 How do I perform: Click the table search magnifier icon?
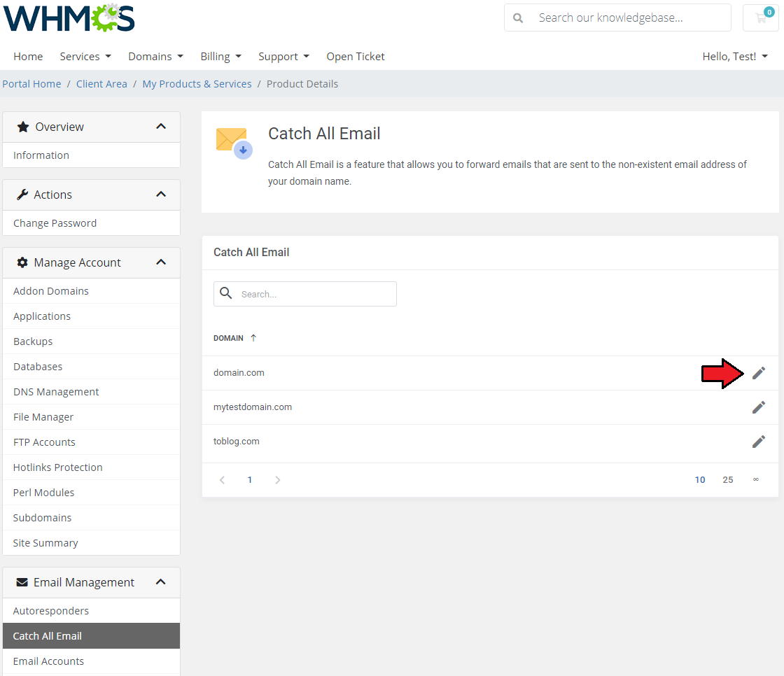226,293
